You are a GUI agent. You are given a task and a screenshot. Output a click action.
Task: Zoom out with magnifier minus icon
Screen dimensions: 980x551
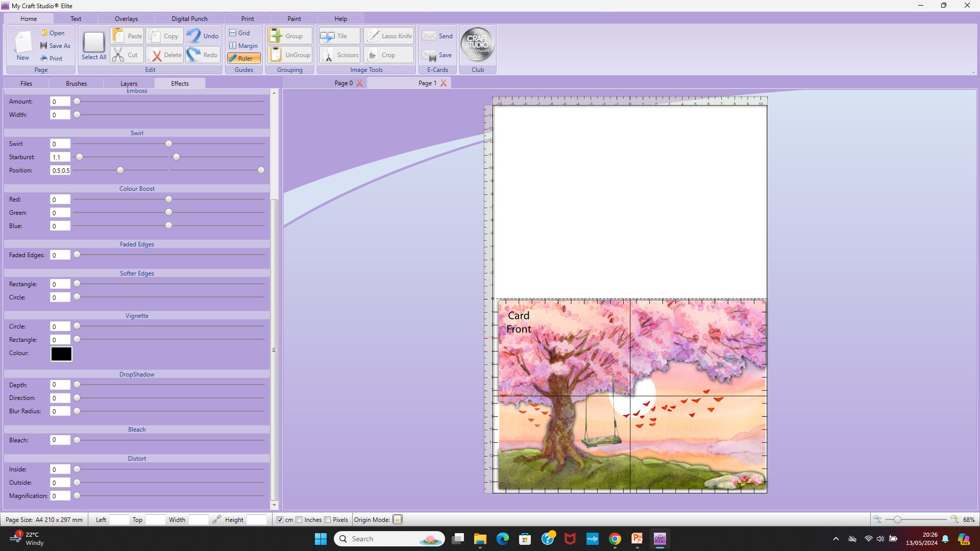pos(877,519)
